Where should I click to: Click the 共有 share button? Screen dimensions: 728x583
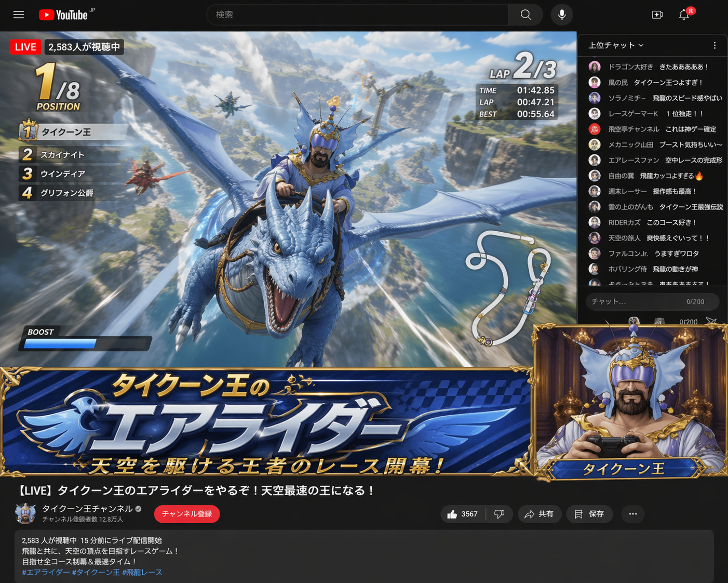[x=539, y=514]
